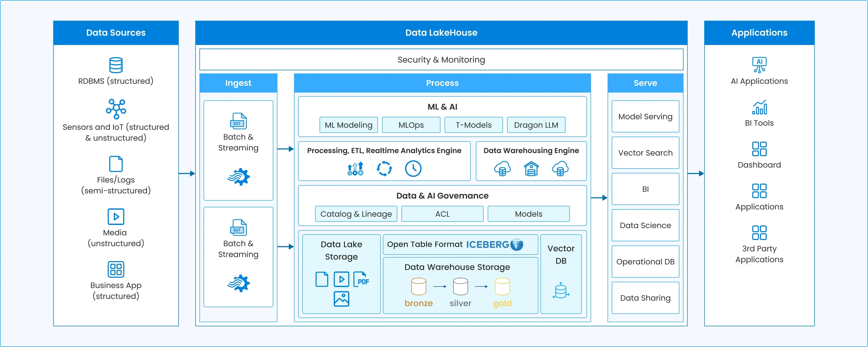Image resolution: width=868 pixels, height=347 pixels.
Task: Select the Media play icon in Data Sources
Action: click(x=116, y=216)
